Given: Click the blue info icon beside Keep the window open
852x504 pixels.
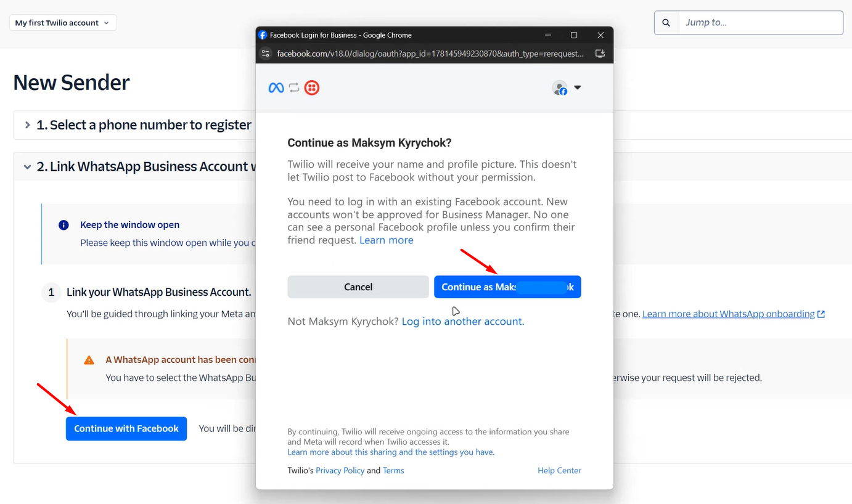Looking at the screenshot, I should click(x=63, y=225).
